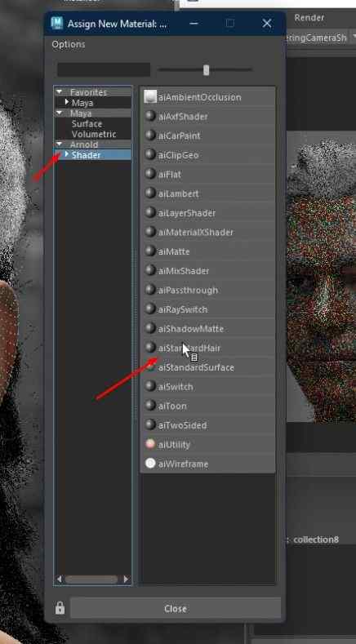This screenshot has width=356, height=644.
Task: Expand the Maya item under Favorites
Action: click(67, 102)
